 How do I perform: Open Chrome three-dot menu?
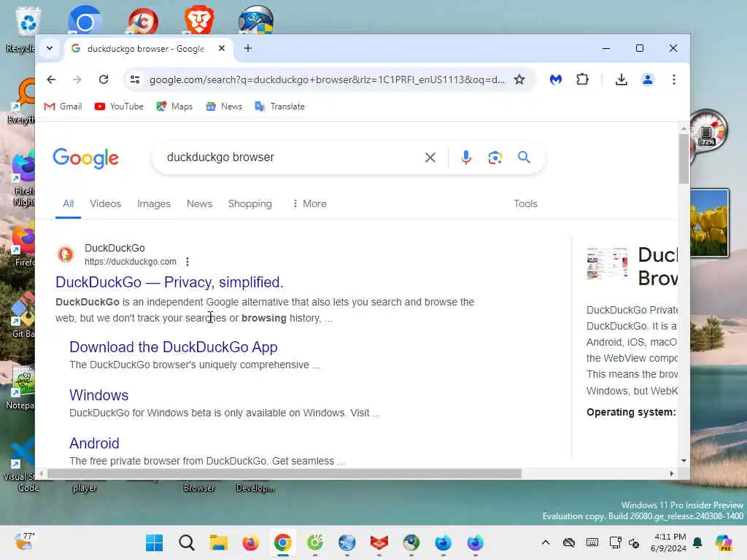click(673, 79)
